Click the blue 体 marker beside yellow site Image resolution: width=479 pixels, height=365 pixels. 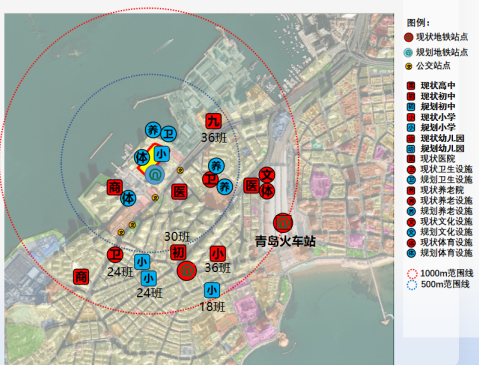(x=142, y=158)
